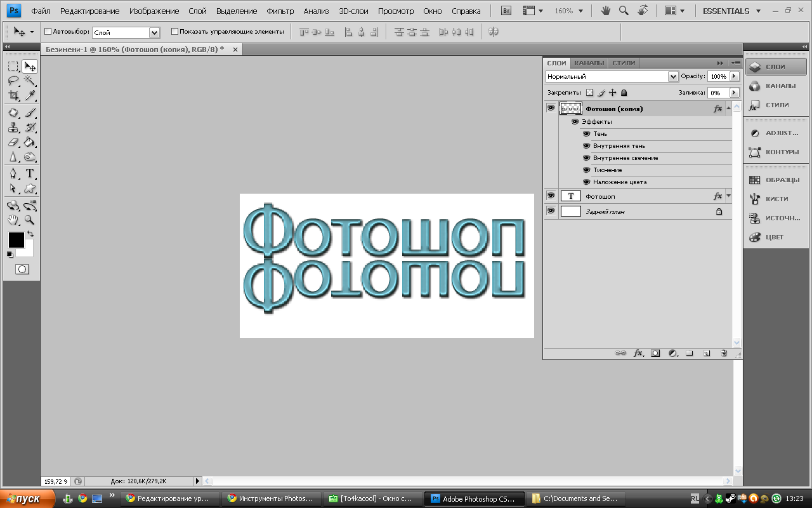
Task: Check Показать управляющие элементы option
Action: [x=175, y=31]
